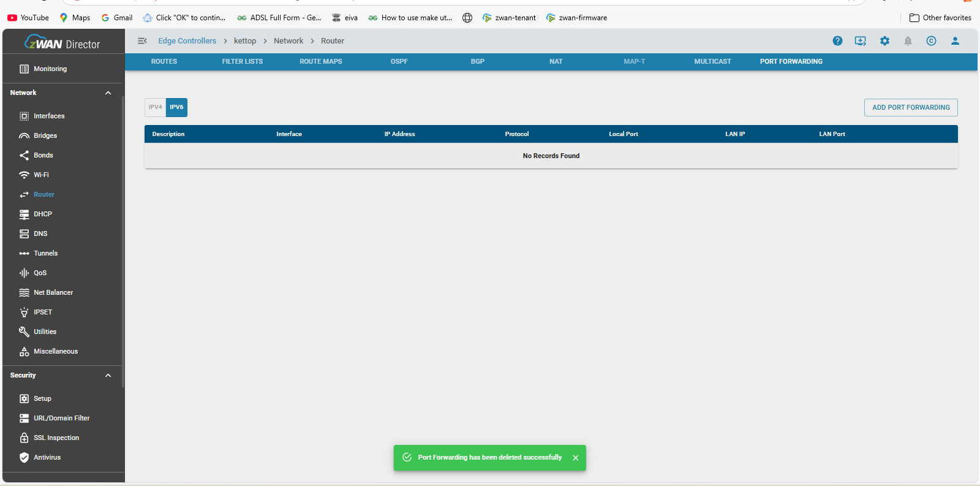Switch to the IPV4 toggle
980x486 pixels.
[x=155, y=107]
